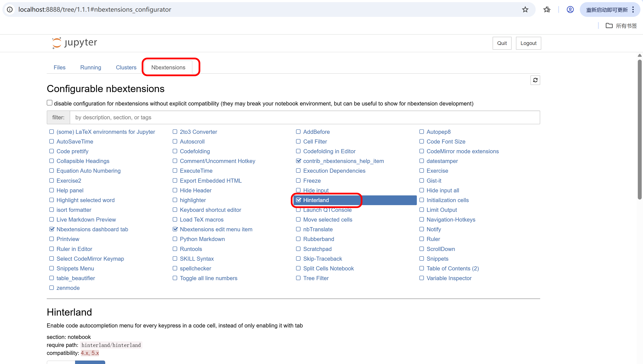Enable the Codefolding extension checkbox
Screen dimensions: 643x364
(175, 151)
